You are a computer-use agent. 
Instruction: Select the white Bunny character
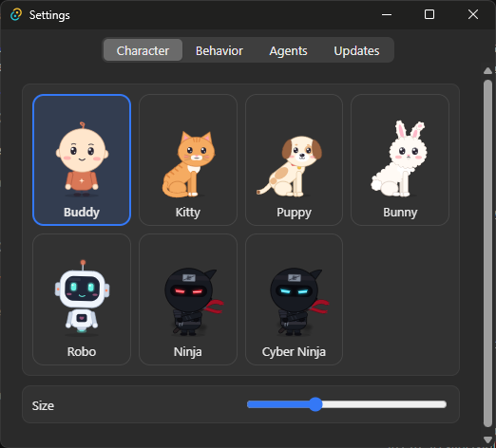(x=400, y=159)
